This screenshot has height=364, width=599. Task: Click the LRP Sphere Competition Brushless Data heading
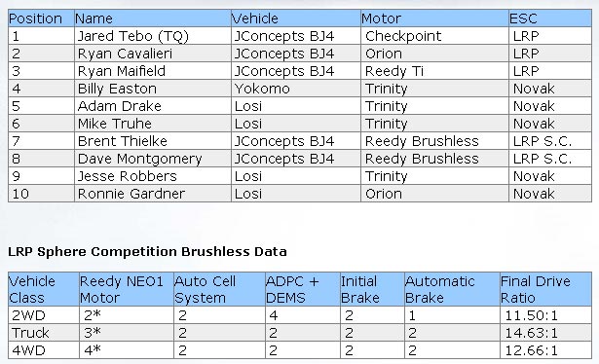pyautogui.click(x=147, y=252)
